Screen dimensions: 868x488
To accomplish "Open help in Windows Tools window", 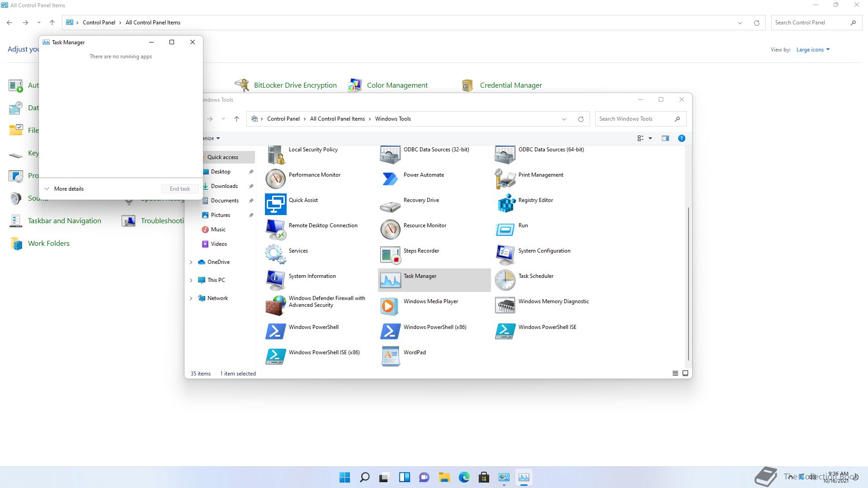I will tap(681, 138).
